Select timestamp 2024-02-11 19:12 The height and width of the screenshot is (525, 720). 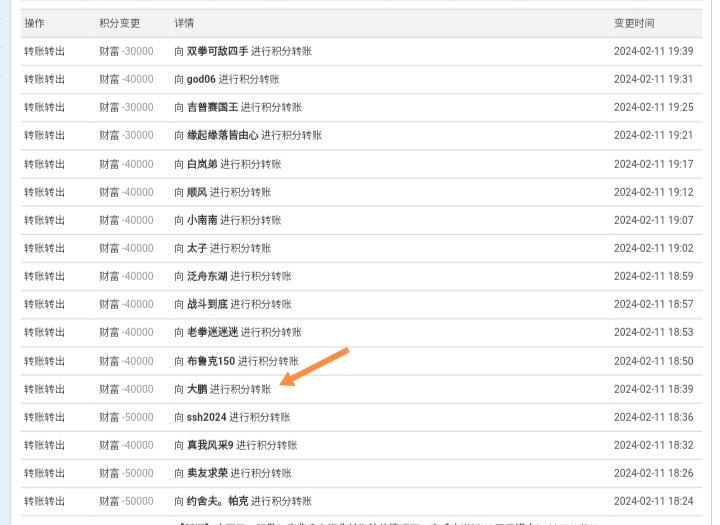[x=653, y=192]
